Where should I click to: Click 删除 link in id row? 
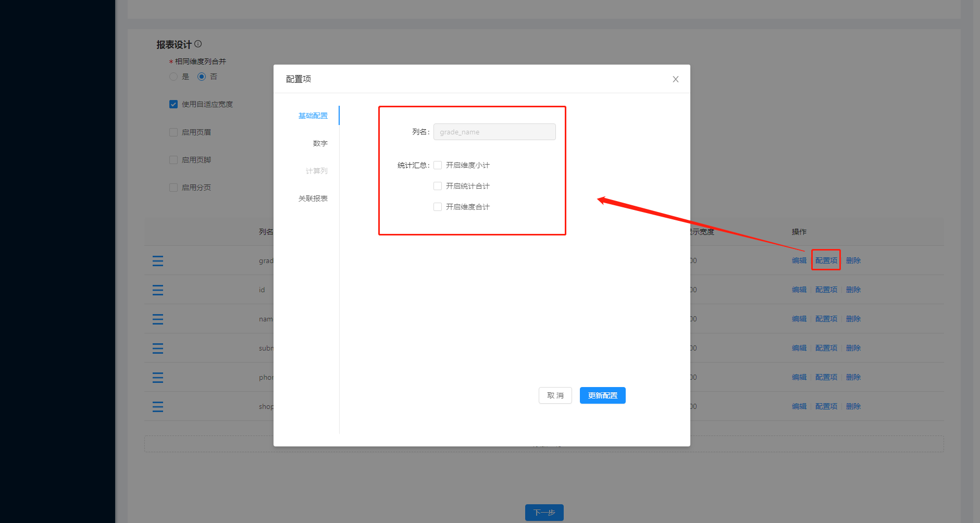(x=853, y=290)
